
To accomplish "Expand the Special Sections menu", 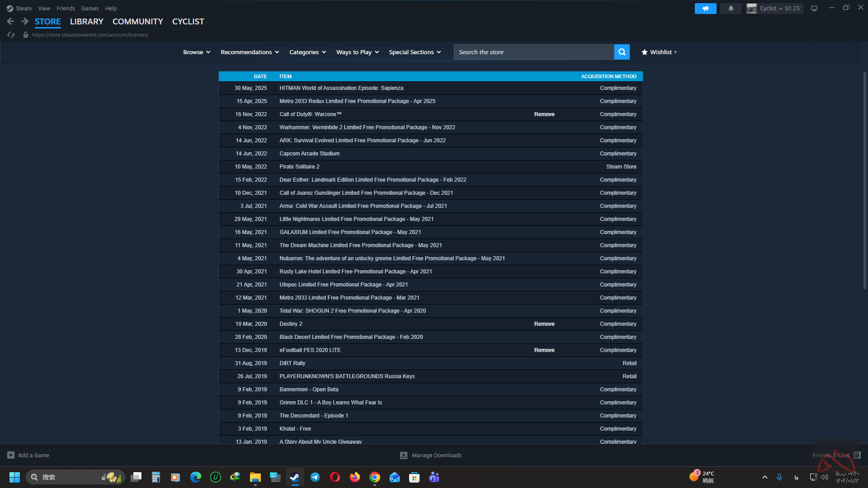I will pyautogui.click(x=415, y=52).
